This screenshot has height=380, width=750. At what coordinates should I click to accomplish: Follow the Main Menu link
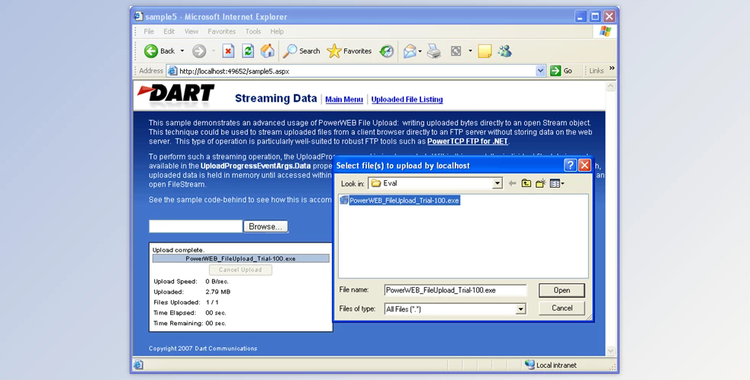coord(344,100)
